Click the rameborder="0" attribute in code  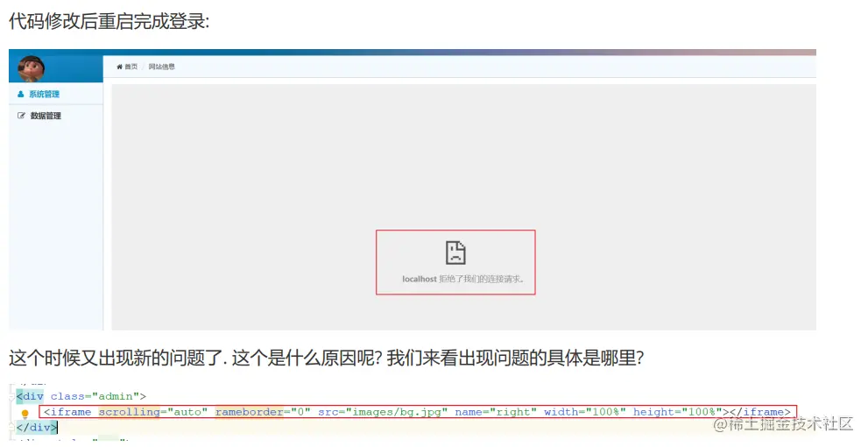coord(263,412)
